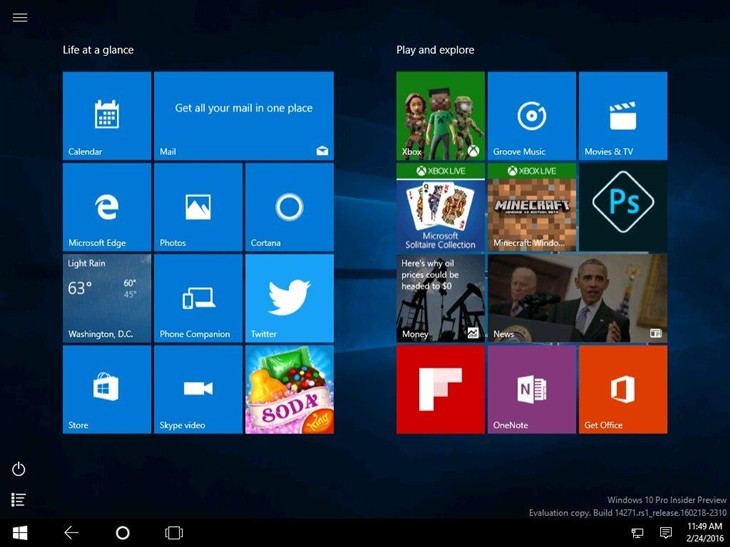The height and width of the screenshot is (547, 730).
Task: Open the Store app tile
Action: (x=107, y=389)
